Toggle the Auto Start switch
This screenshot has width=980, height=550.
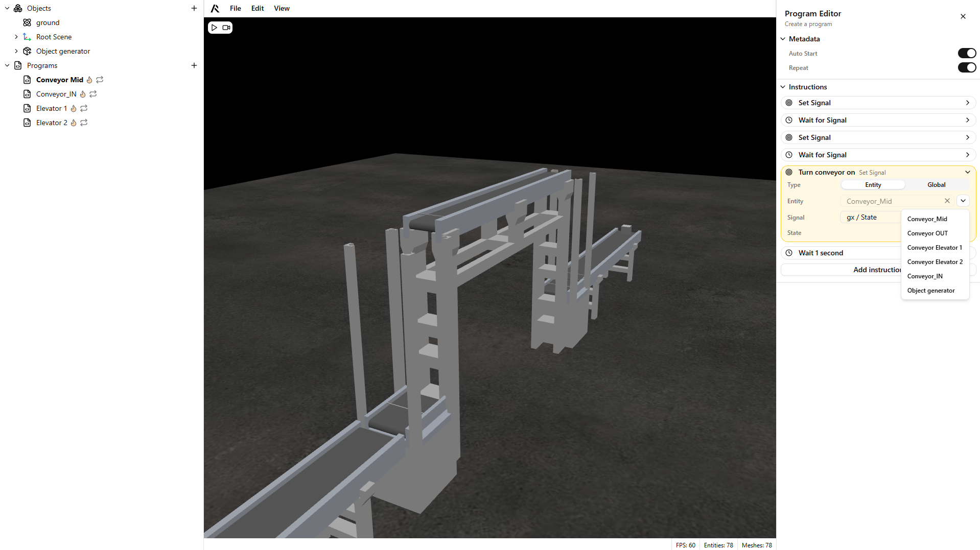coord(966,53)
